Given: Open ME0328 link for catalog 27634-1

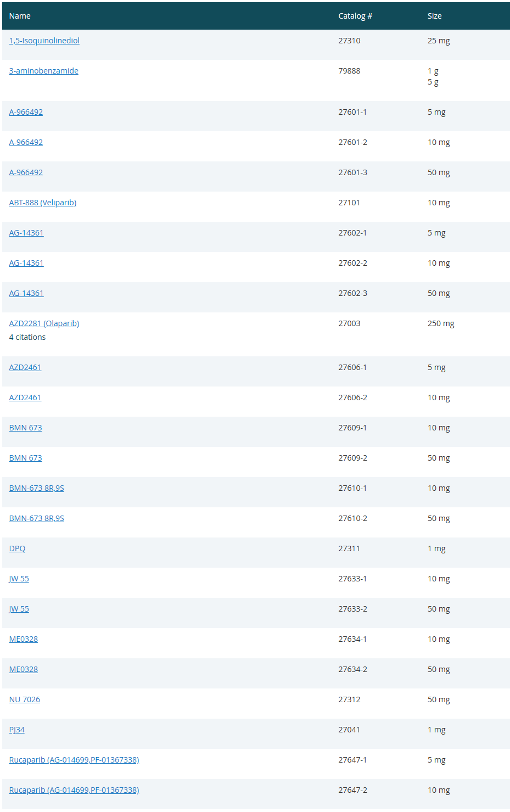Looking at the screenshot, I should [x=23, y=639].
